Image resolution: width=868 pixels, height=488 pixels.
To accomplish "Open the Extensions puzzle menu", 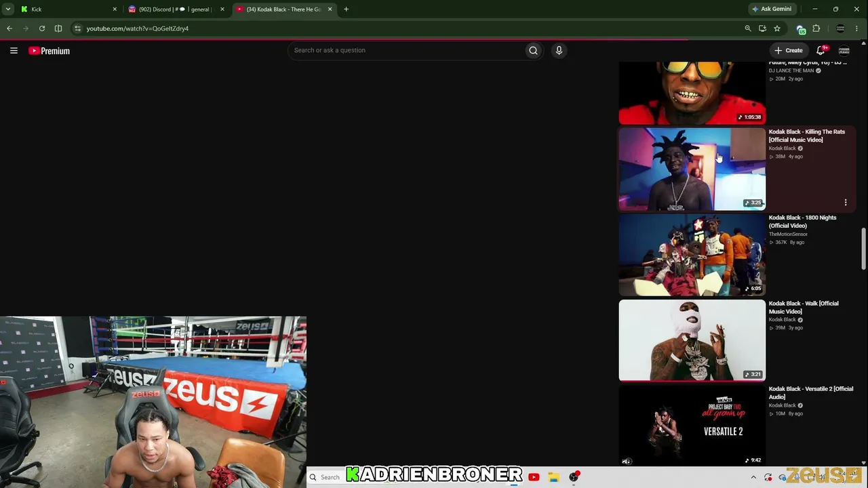I will (816, 28).
